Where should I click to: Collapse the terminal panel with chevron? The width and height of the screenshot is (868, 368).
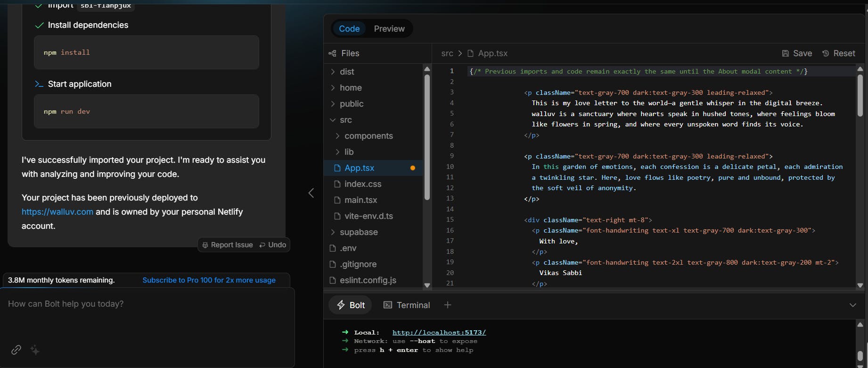click(x=852, y=305)
